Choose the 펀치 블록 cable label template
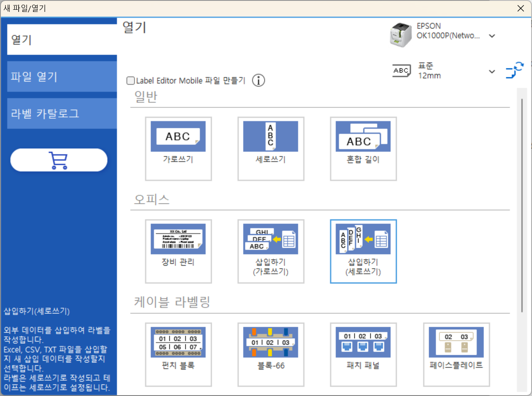532x396 pixels. click(178, 354)
